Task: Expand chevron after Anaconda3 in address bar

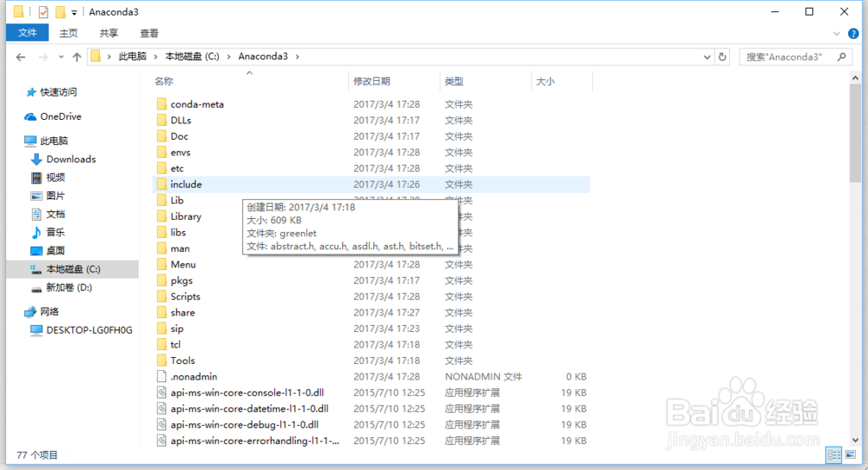Action: pyautogui.click(x=297, y=56)
